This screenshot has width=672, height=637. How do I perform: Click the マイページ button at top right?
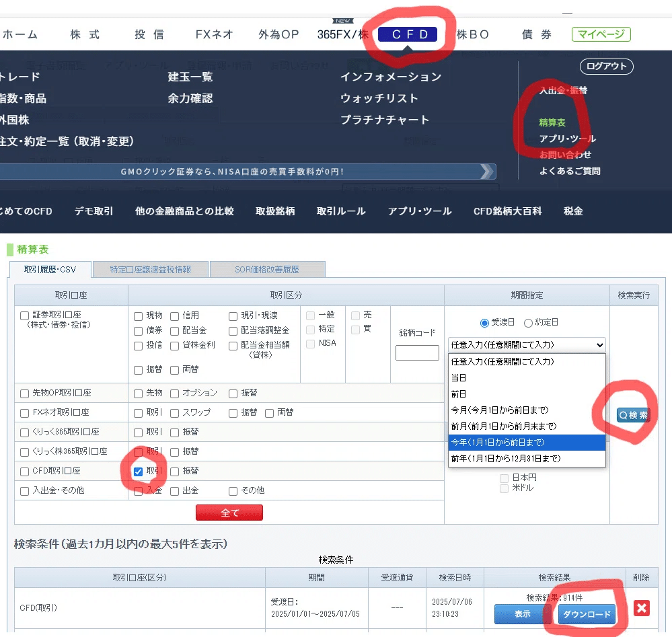(601, 34)
